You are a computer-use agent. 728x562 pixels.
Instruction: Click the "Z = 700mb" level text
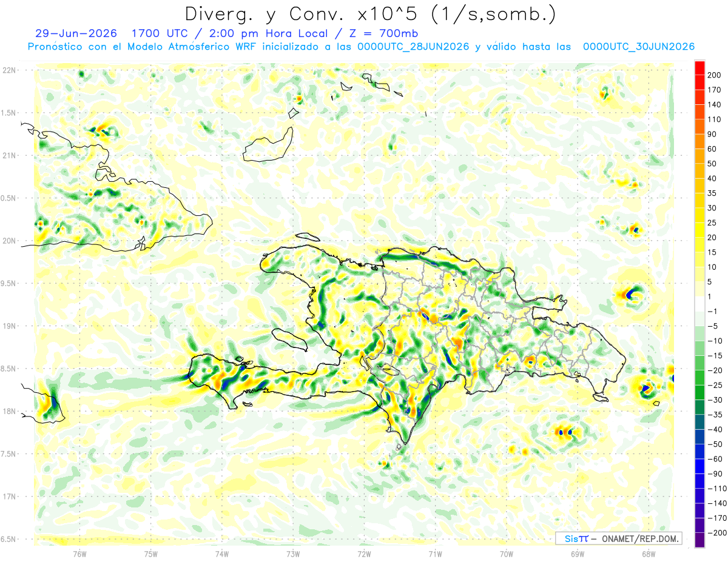point(383,33)
